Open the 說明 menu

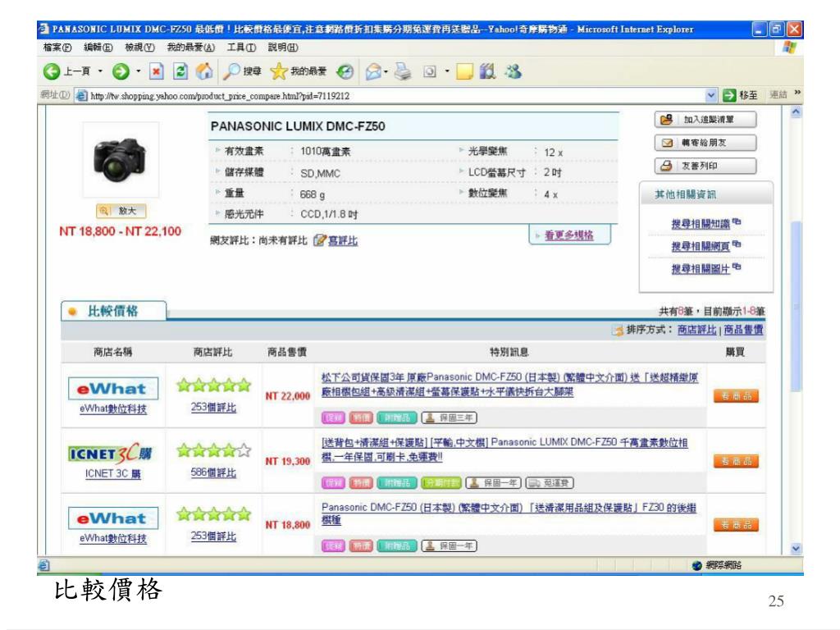tap(283, 48)
